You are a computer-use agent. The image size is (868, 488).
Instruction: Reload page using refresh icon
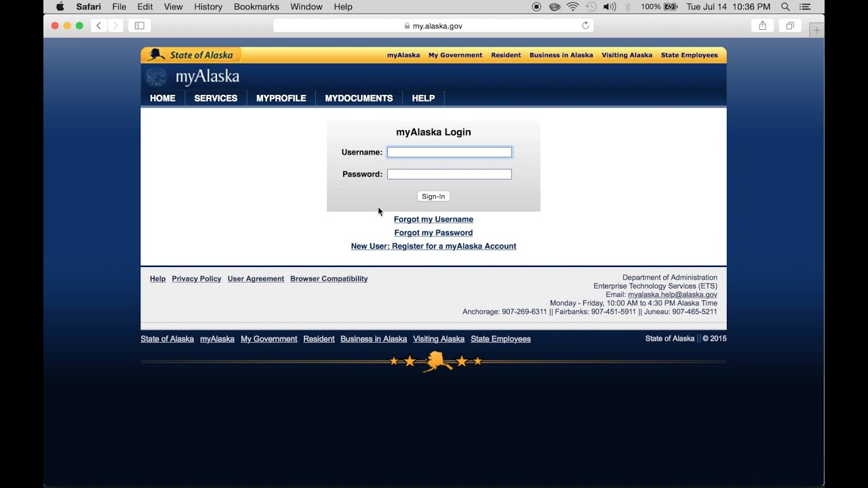[586, 26]
